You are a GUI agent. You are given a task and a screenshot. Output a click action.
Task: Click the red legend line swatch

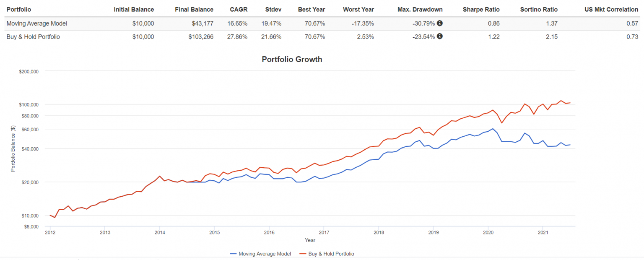[303, 254]
